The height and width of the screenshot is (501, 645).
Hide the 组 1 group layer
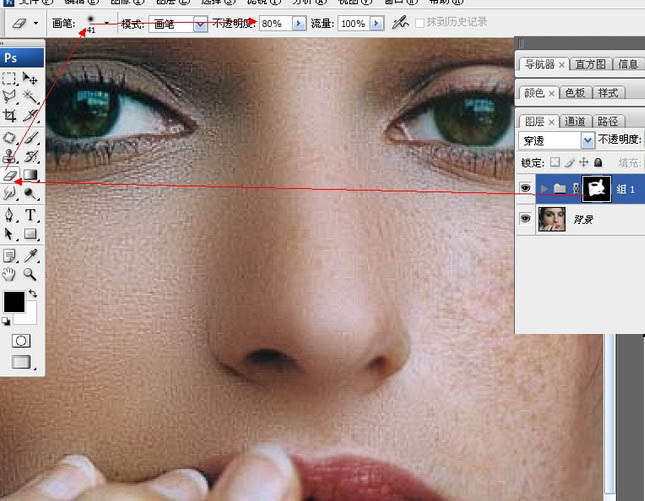pyautogui.click(x=525, y=188)
